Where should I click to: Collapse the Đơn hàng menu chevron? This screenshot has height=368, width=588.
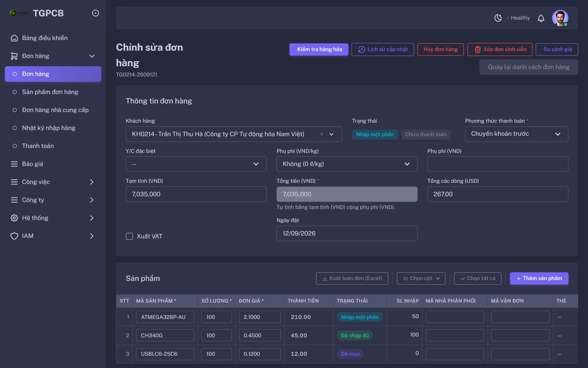tap(92, 56)
